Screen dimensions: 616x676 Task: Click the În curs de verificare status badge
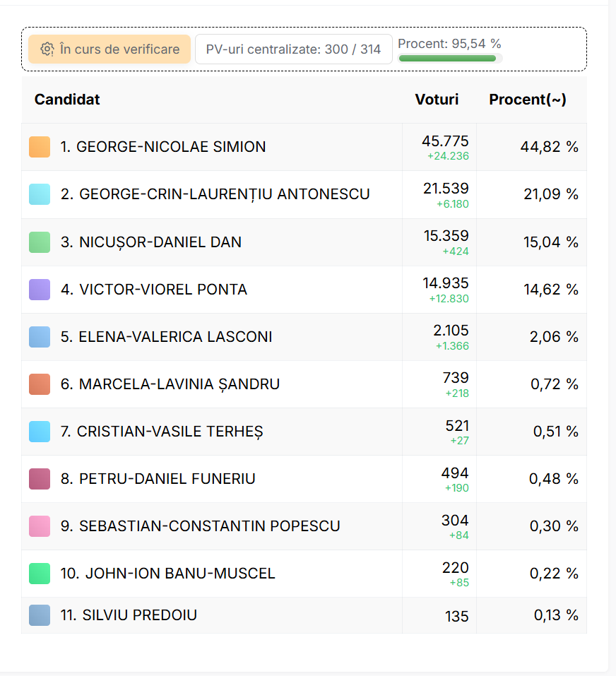109,49
